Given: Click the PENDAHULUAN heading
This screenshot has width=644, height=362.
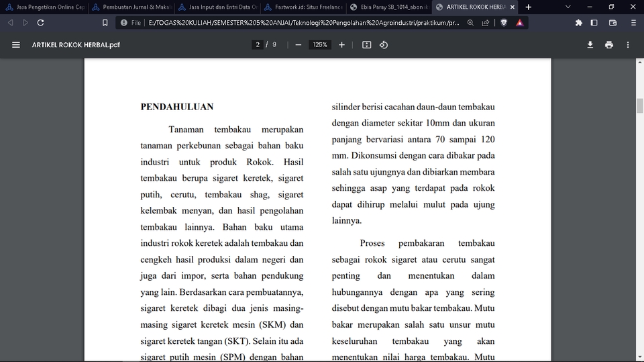Looking at the screenshot, I should tap(177, 107).
